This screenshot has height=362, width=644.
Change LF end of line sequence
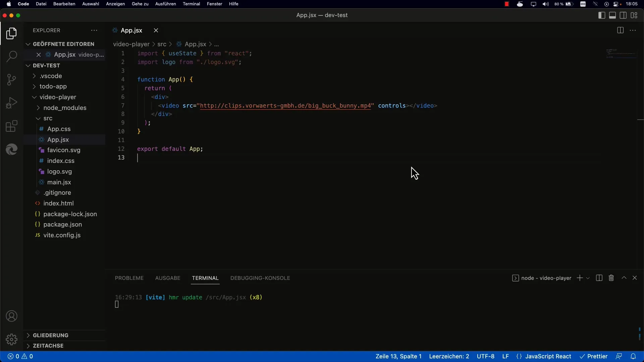(x=505, y=356)
